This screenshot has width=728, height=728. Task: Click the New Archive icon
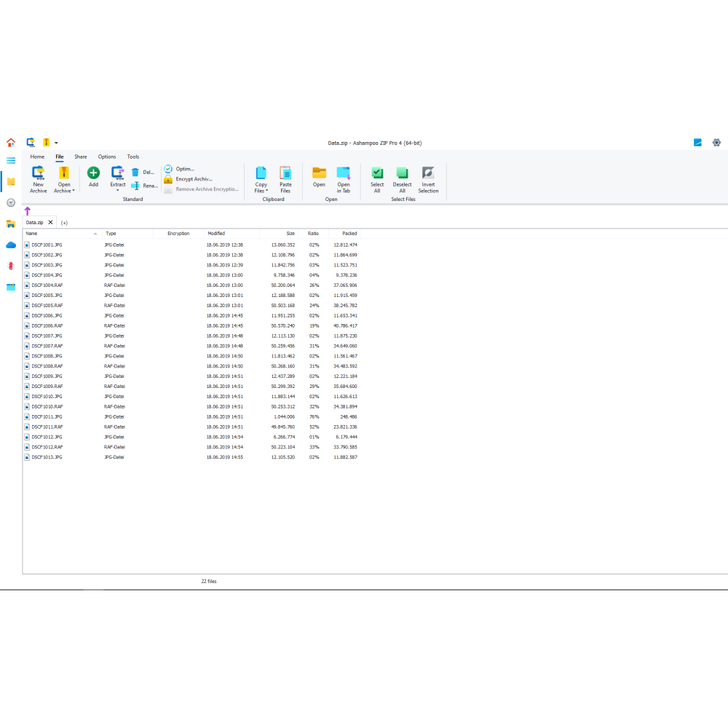38,173
